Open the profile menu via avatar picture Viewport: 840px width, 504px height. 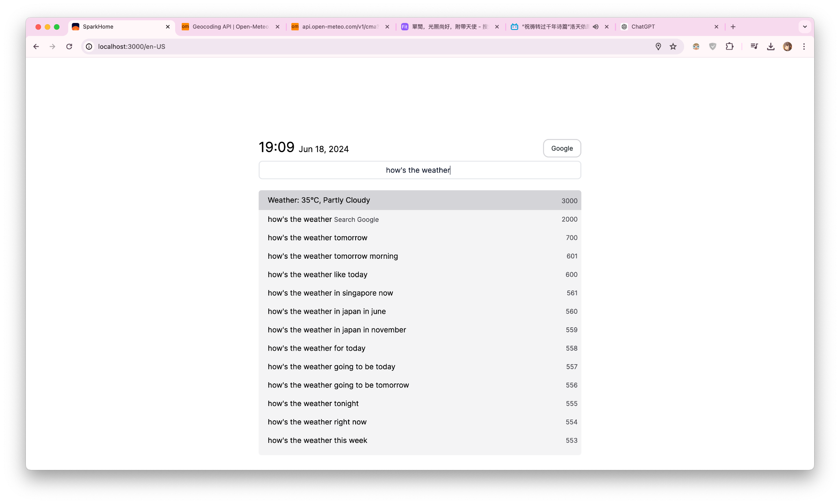tap(787, 46)
